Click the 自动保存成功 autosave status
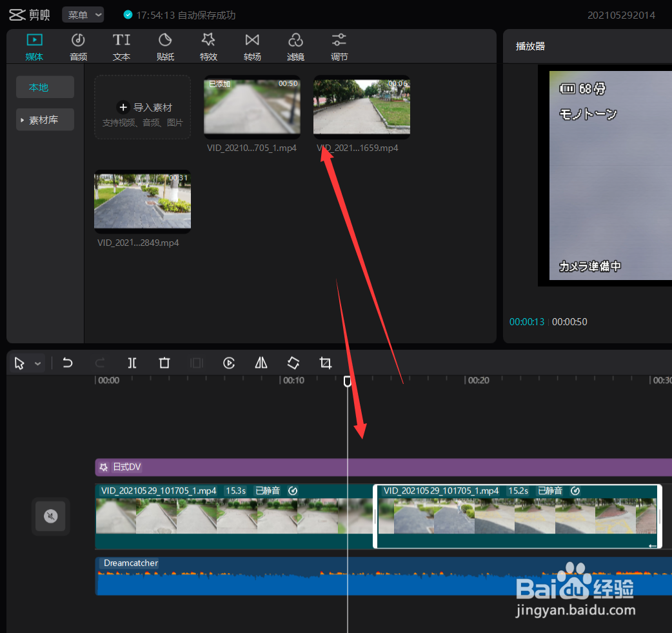The width and height of the screenshot is (672, 633). pyautogui.click(x=206, y=15)
